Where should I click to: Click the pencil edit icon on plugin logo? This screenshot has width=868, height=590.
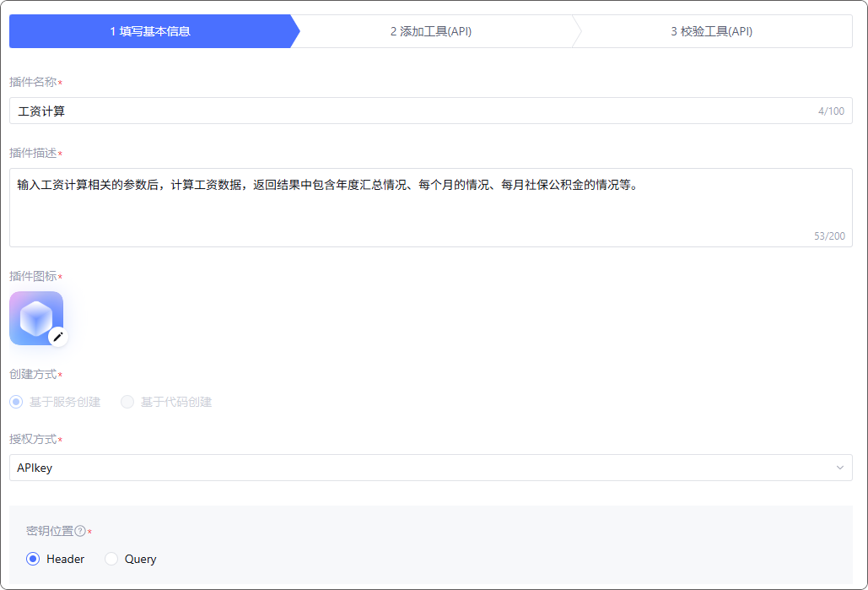pyautogui.click(x=57, y=337)
